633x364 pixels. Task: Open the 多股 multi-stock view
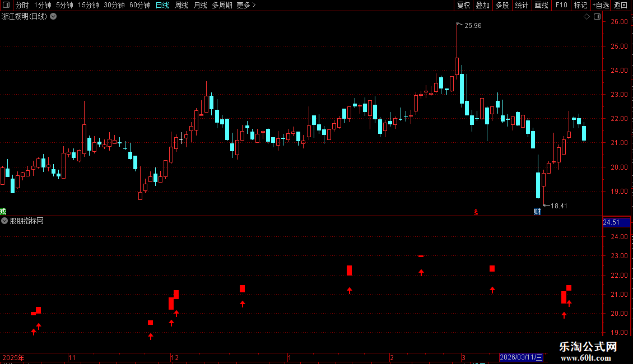[502, 5]
